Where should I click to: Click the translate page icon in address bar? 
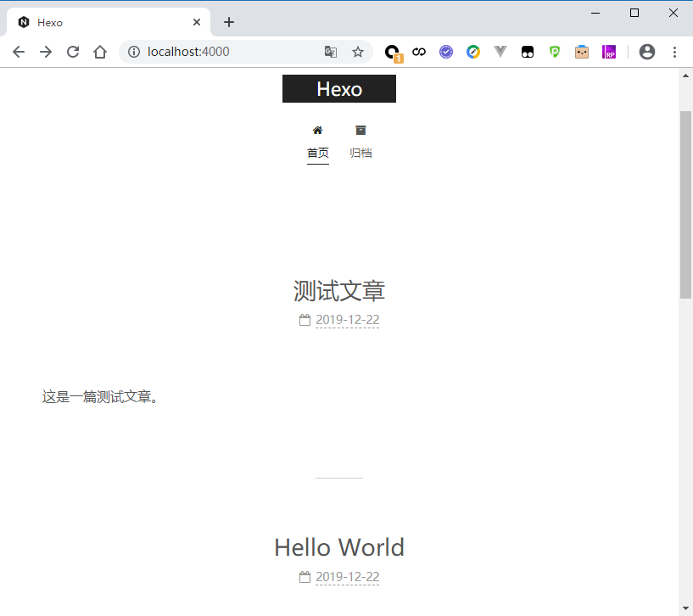point(331,52)
